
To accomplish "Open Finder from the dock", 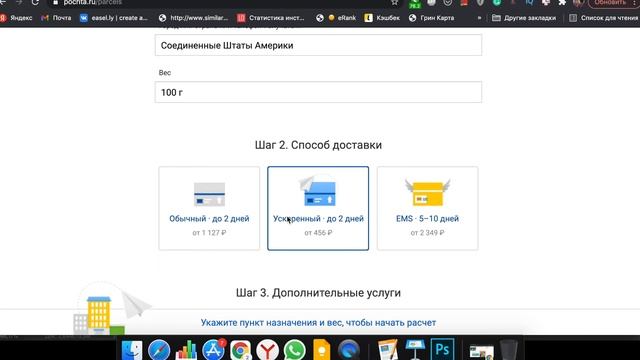I will 132,350.
